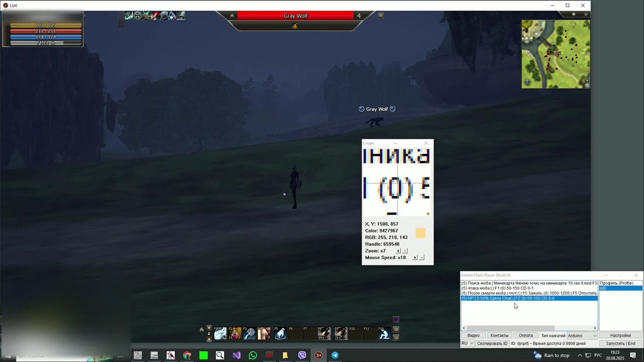Screen dimensions: 644x362
Task: Click 'Rain to stop' weather widget
Action: click(x=551, y=355)
